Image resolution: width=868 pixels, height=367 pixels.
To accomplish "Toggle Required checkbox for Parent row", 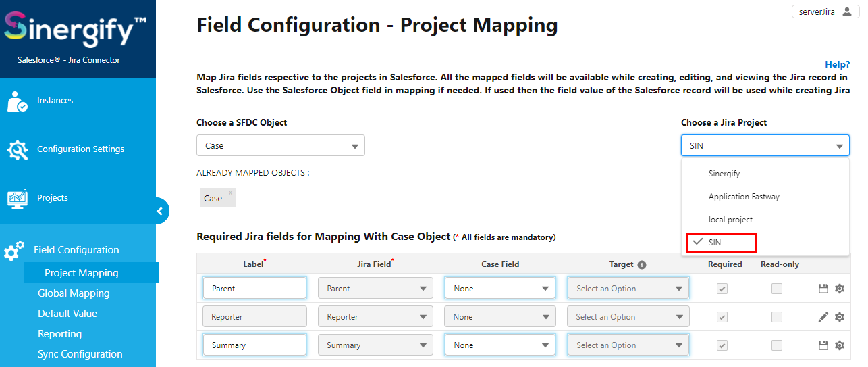I will click(722, 289).
